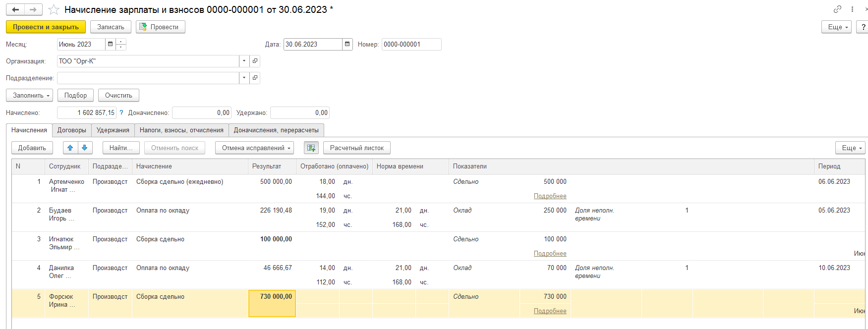
Task: Click the forward navigation arrow
Action: point(33,10)
